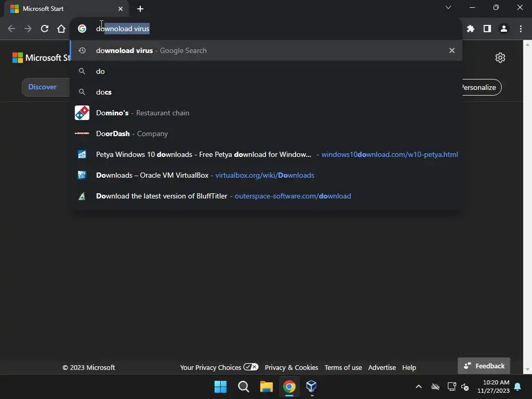Screen dimensions: 532x399
Task: Open the Help footer link
Action: click(409, 367)
